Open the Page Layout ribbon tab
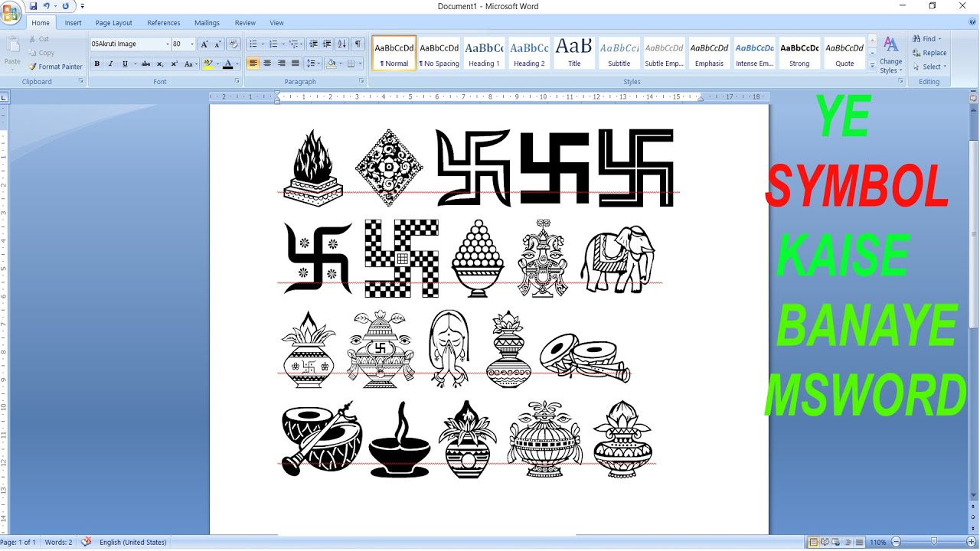The width and height of the screenshot is (980, 551). 113,23
